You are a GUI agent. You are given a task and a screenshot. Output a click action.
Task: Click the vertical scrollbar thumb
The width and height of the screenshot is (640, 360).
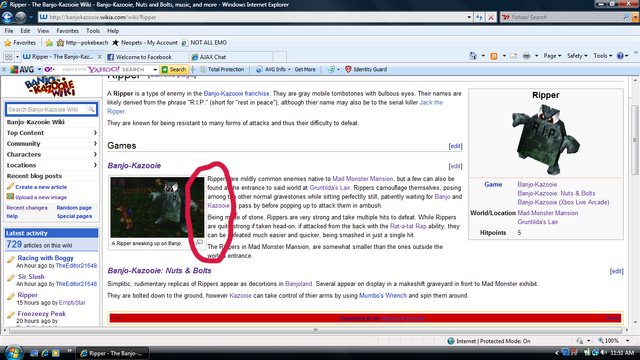[x=635, y=140]
